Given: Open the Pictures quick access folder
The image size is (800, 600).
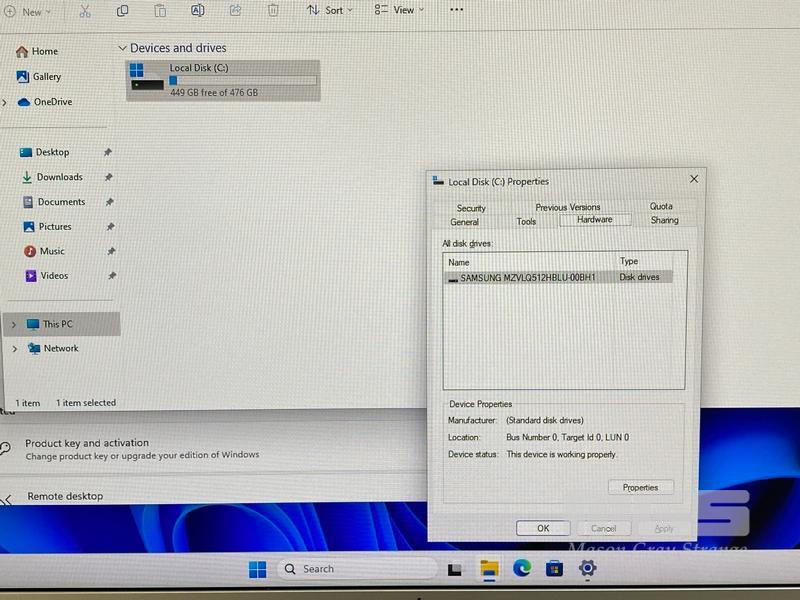Looking at the screenshot, I should 47,227.
